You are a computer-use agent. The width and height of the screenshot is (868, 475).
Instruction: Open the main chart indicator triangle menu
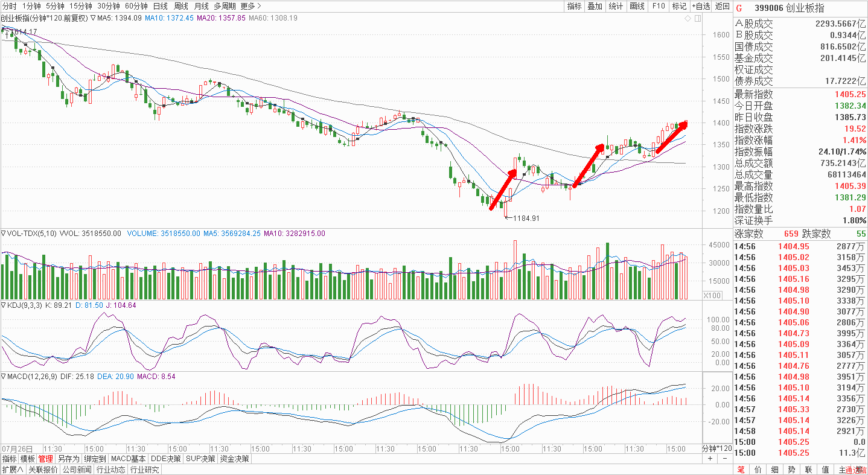pos(93,18)
